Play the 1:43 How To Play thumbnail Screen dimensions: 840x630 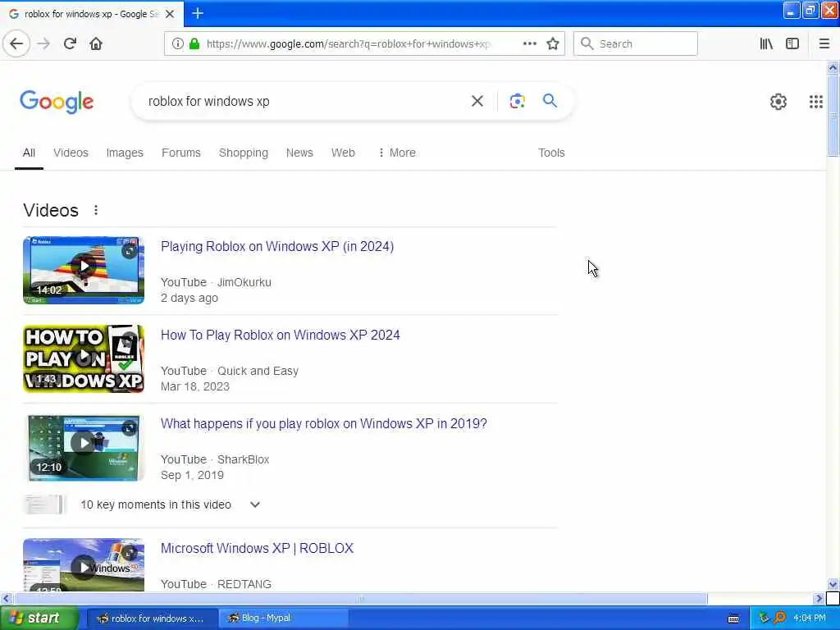point(84,358)
